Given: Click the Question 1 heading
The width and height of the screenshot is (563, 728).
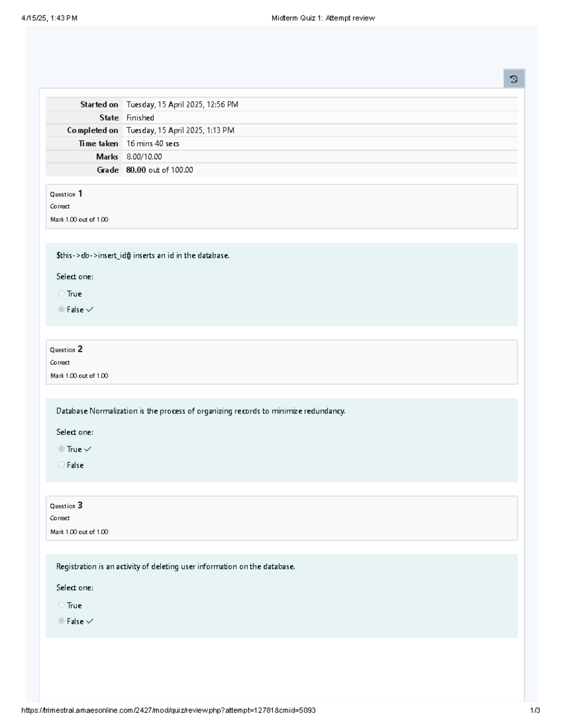Looking at the screenshot, I should 66,194.
